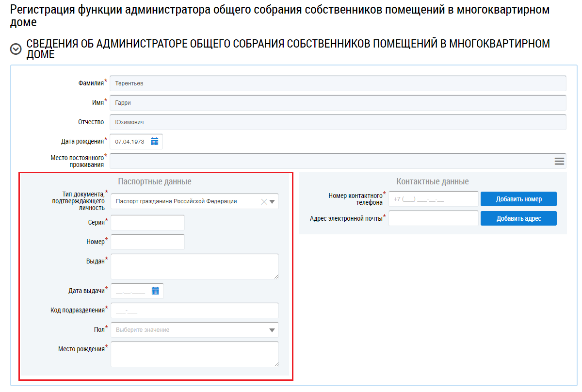
Task: Click the email address input field
Action: tap(433, 218)
